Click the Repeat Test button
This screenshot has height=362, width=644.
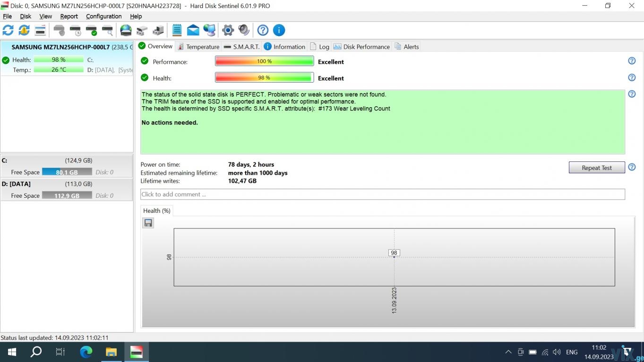[597, 168]
